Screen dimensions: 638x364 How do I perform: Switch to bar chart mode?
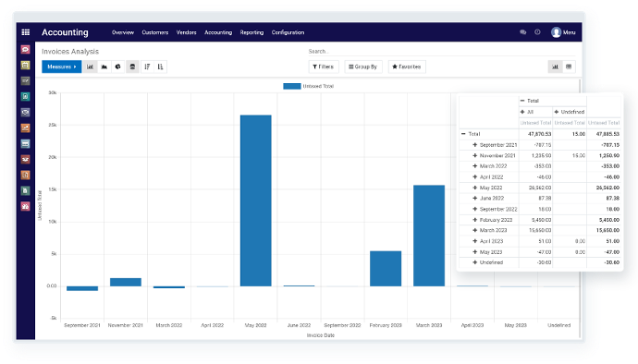pyautogui.click(x=90, y=67)
